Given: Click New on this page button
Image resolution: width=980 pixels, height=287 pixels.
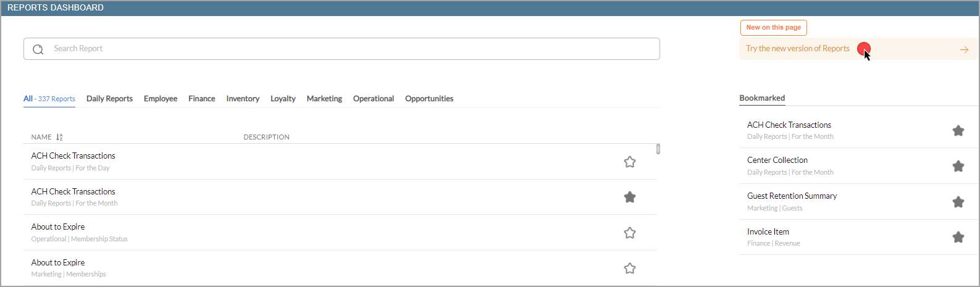Looking at the screenshot, I should coord(773,27).
